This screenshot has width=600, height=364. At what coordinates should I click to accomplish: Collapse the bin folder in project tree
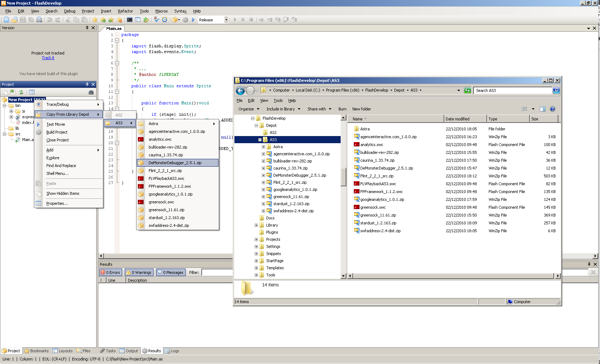pyautogui.click(x=4, y=105)
